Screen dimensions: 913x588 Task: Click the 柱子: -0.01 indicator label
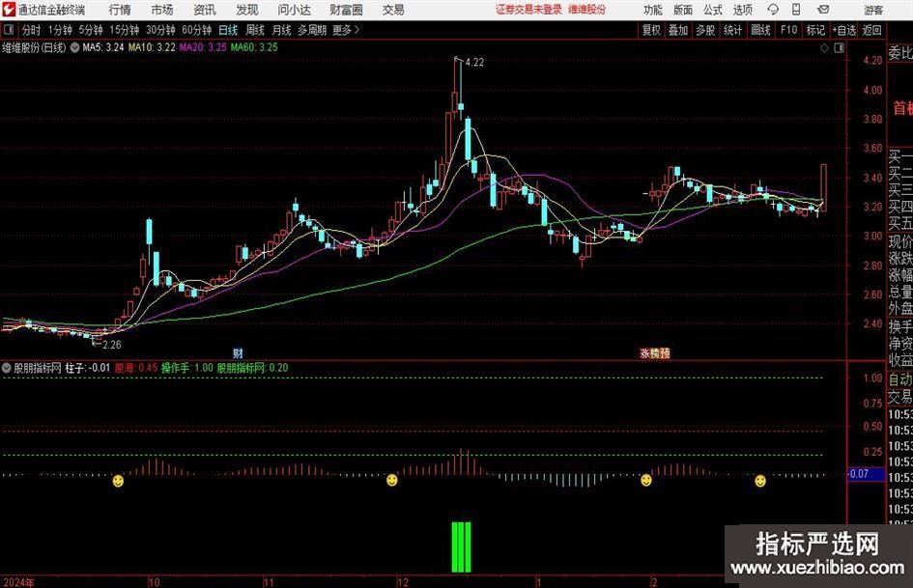click(x=87, y=368)
